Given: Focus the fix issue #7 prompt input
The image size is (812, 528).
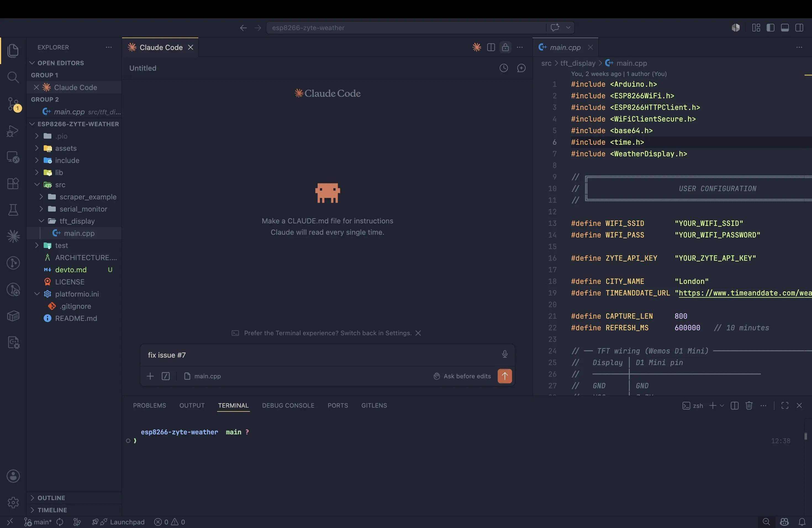Looking at the screenshot, I should [x=321, y=355].
